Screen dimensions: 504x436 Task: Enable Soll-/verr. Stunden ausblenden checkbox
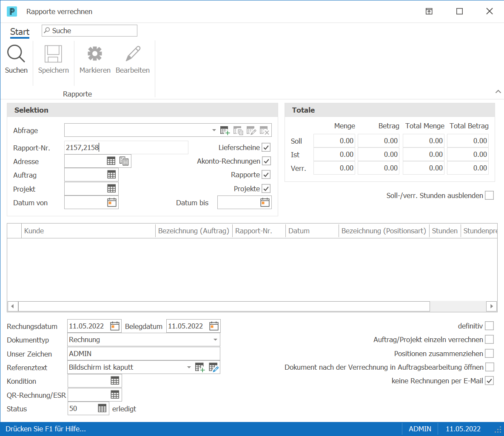coord(489,195)
